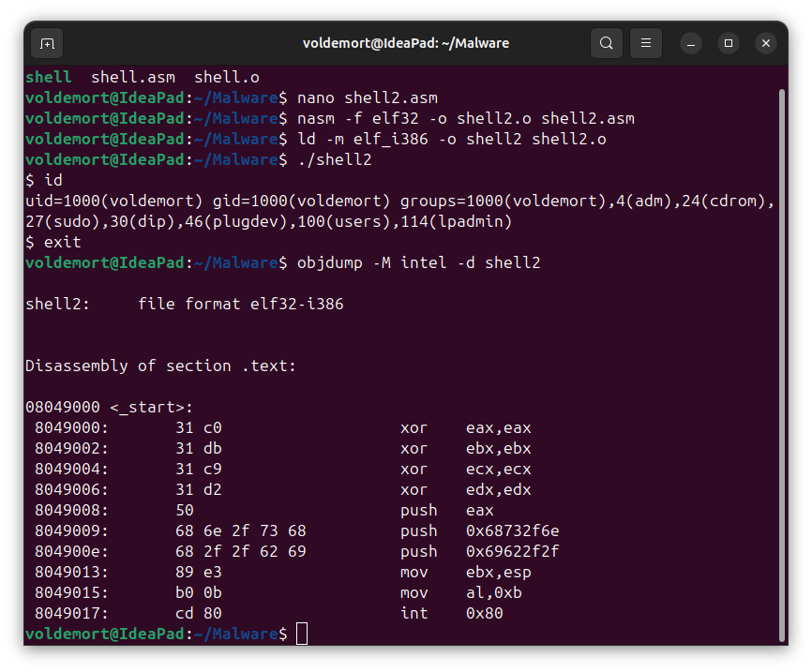Image resolution: width=812 pixels, height=672 pixels.
Task: Click the '$ id' shell command
Action: pyautogui.click(x=44, y=180)
